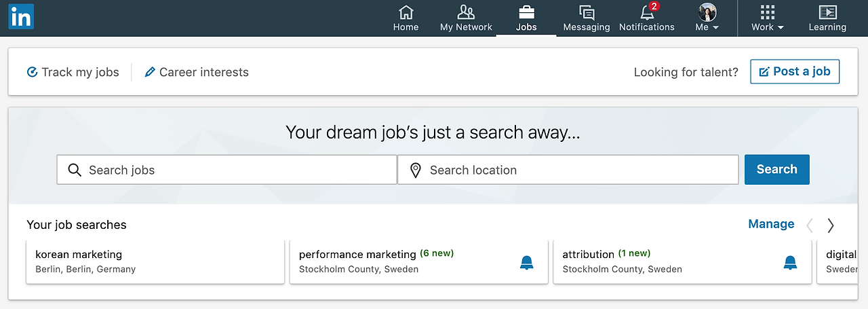
Task: Go to the Home feed icon
Action: 406,12
